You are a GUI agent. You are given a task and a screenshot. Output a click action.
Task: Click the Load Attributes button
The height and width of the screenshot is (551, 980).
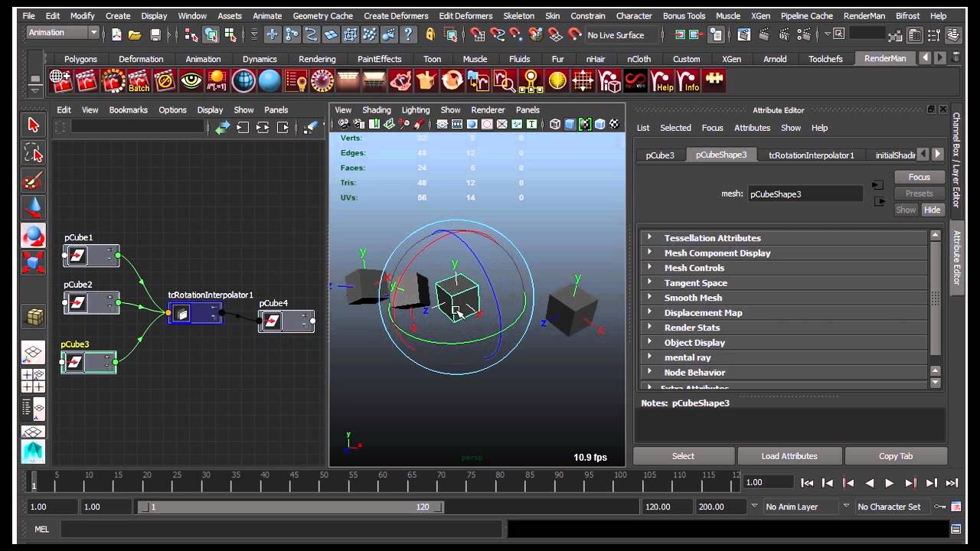(x=789, y=456)
